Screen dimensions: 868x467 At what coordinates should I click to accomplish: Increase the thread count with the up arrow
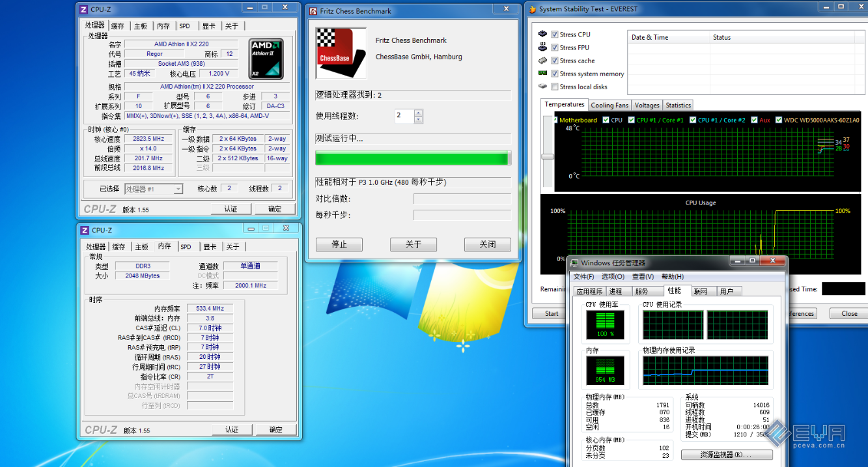(x=418, y=113)
